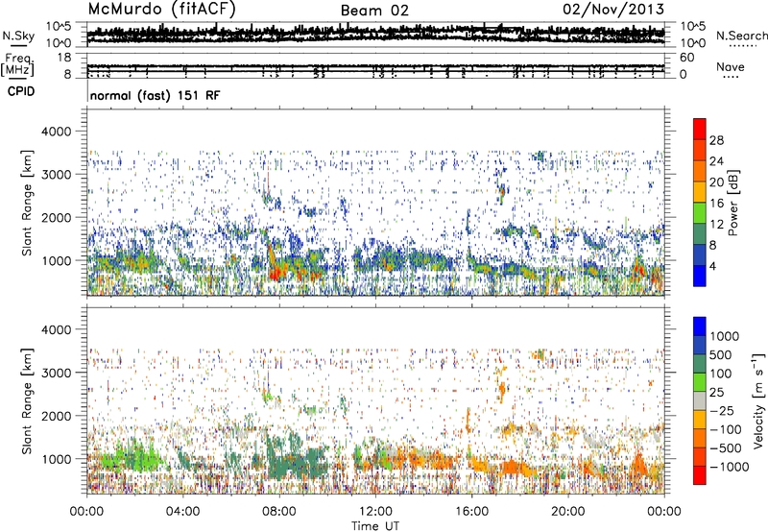Select the "4" label on Power colorbar

point(713,267)
